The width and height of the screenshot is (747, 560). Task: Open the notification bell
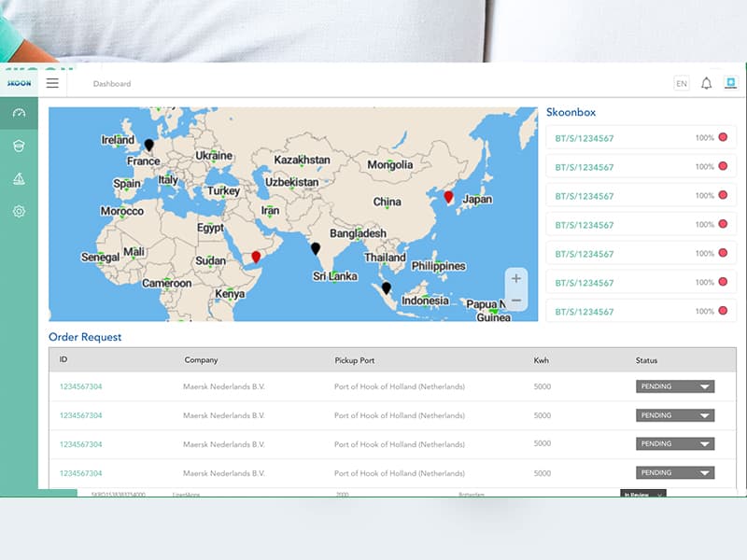coord(706,84)
